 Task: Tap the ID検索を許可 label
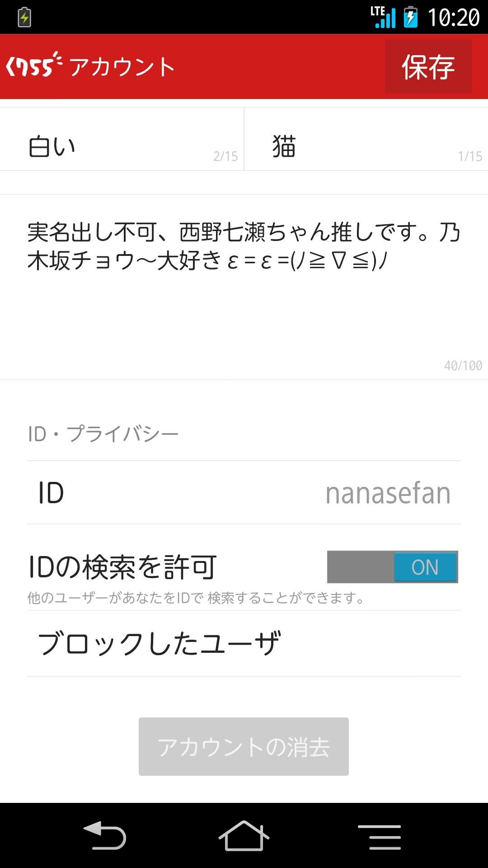point(122,567)
